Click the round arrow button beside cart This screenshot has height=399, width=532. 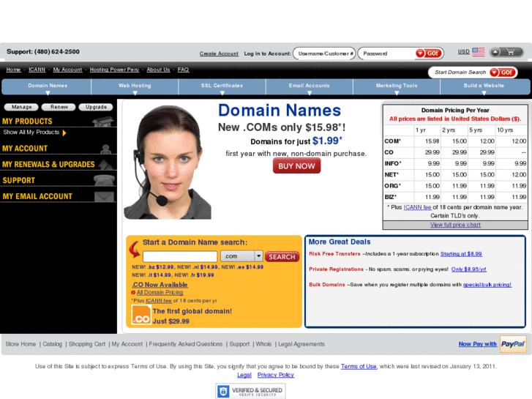click(495, 52)
